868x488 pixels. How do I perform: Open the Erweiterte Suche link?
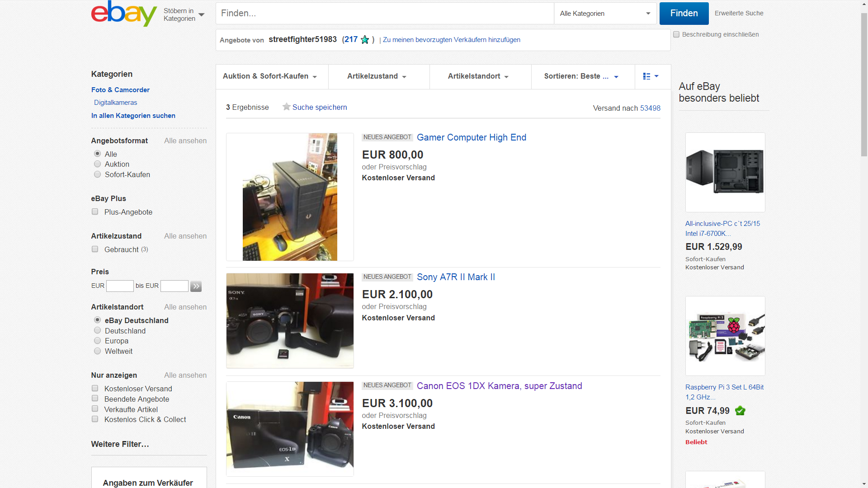pyautogui.click(x=739, y=13)
